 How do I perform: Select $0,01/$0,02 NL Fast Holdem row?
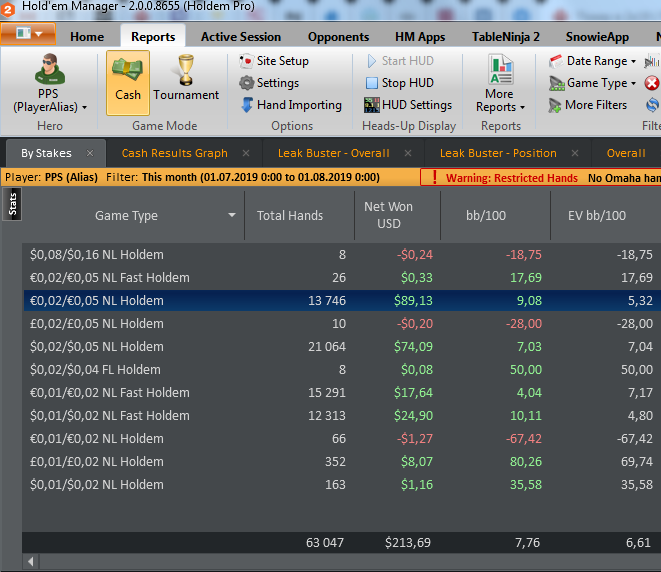coord(342,416)
